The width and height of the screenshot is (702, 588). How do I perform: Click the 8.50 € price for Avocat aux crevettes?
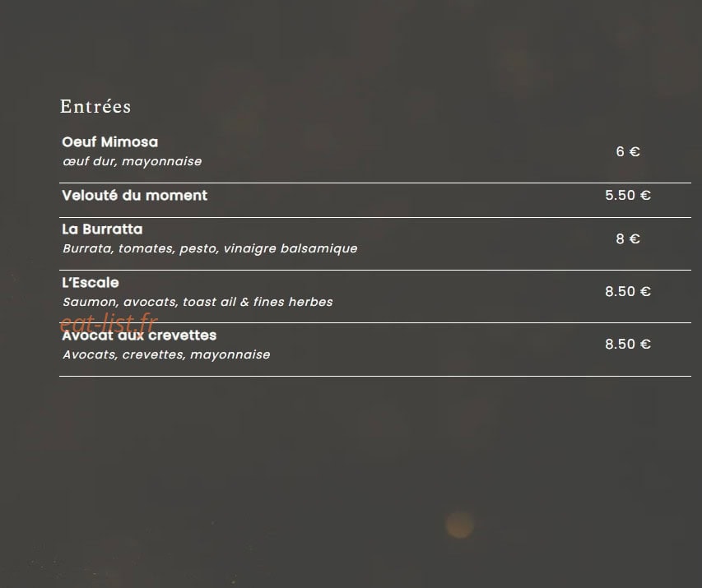(x=628, y=344)
